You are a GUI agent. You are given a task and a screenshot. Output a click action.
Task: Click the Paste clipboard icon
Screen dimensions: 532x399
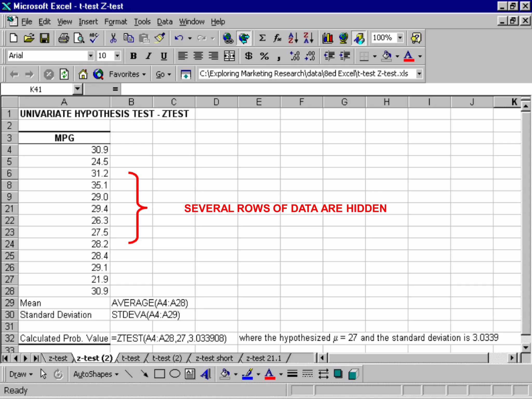[x=144, y=38]
